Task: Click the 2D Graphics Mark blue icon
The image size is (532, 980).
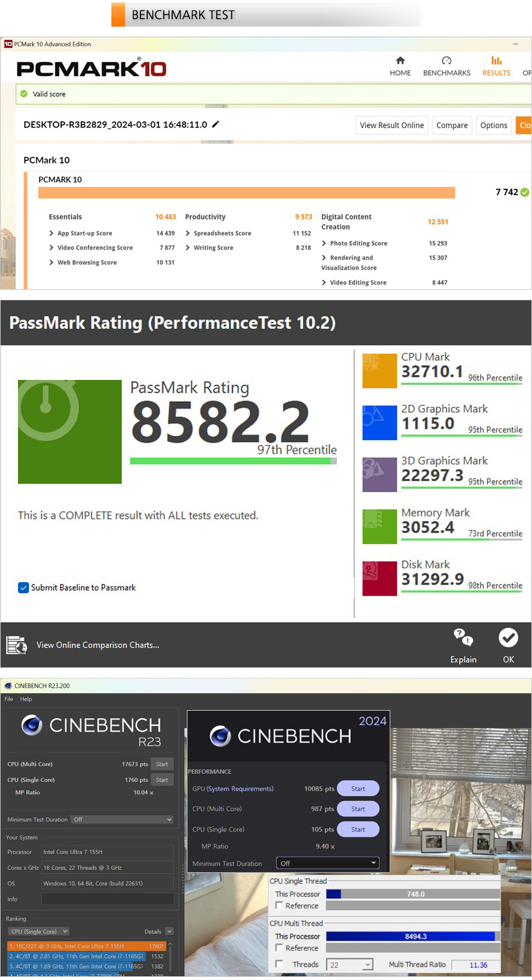Action: (x=379, y=423)
